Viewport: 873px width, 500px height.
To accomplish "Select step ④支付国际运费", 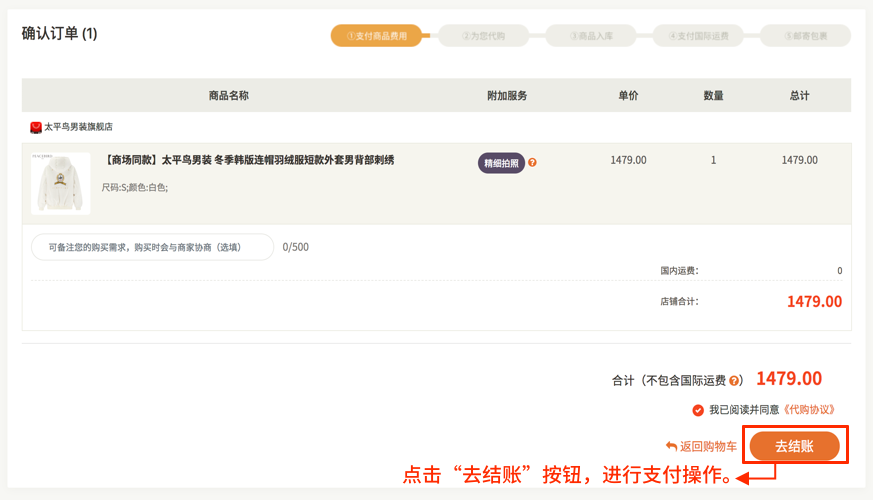I will [x=698, y=36].
